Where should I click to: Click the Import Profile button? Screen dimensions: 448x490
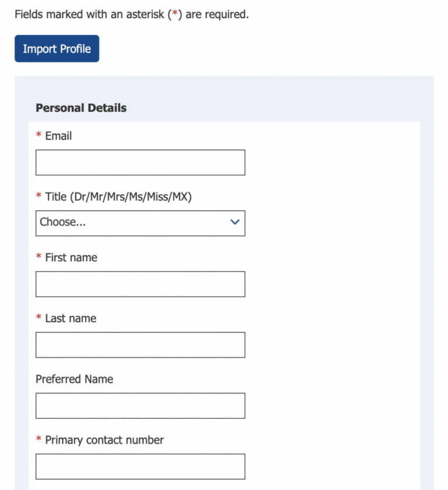57,48
